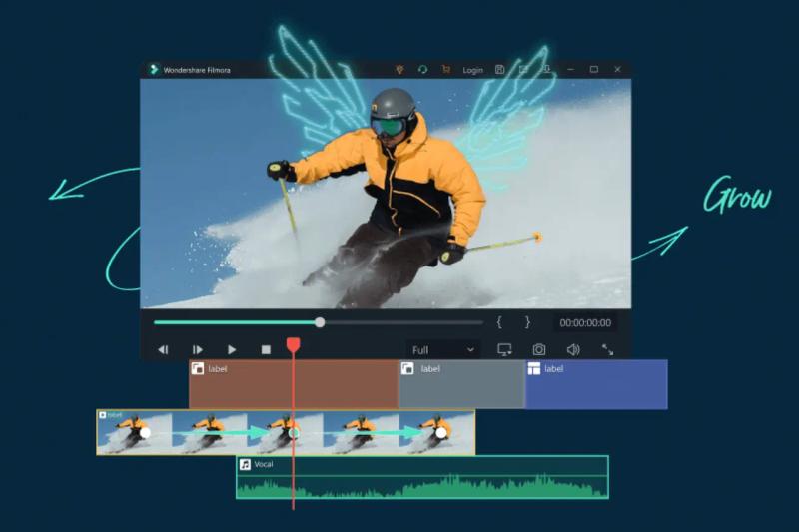Click the skier video preview
The image size is (799, 532).
[x=386, y=194]
